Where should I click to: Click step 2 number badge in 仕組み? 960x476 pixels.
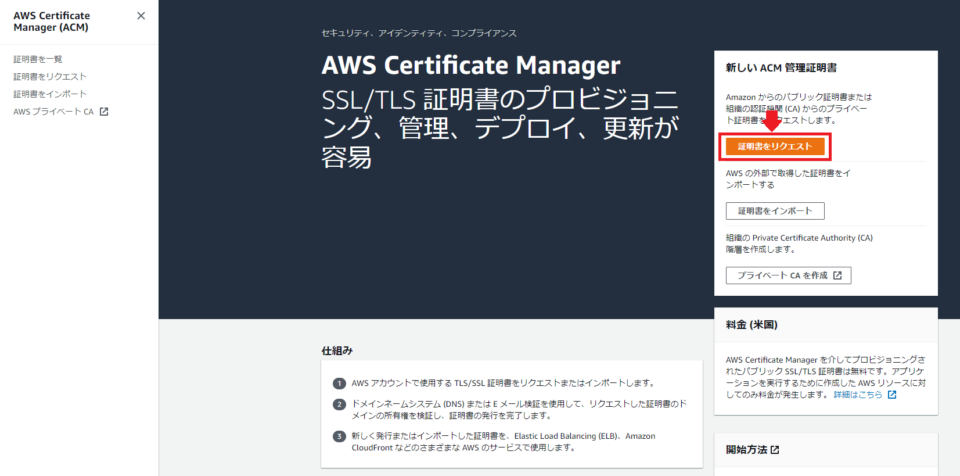[339, 405]
